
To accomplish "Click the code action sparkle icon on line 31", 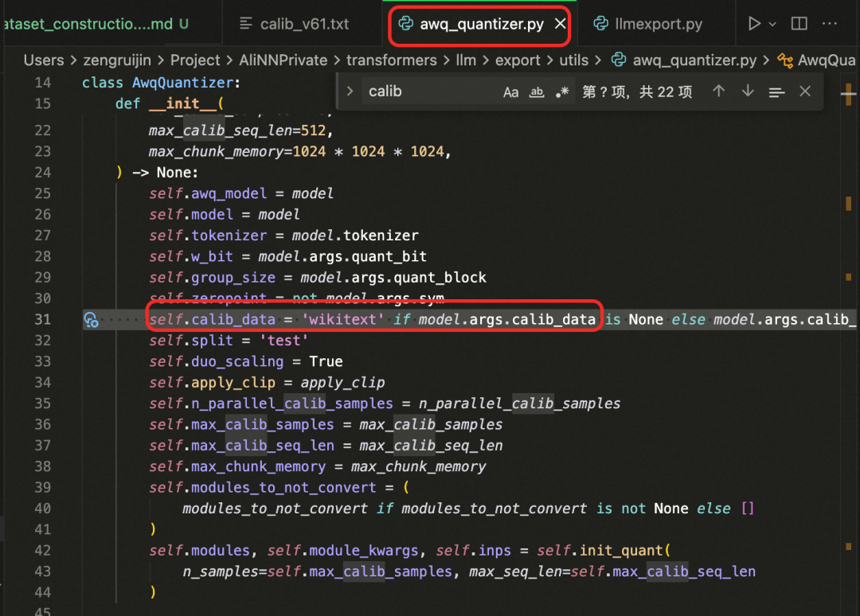I will point(91,319).
